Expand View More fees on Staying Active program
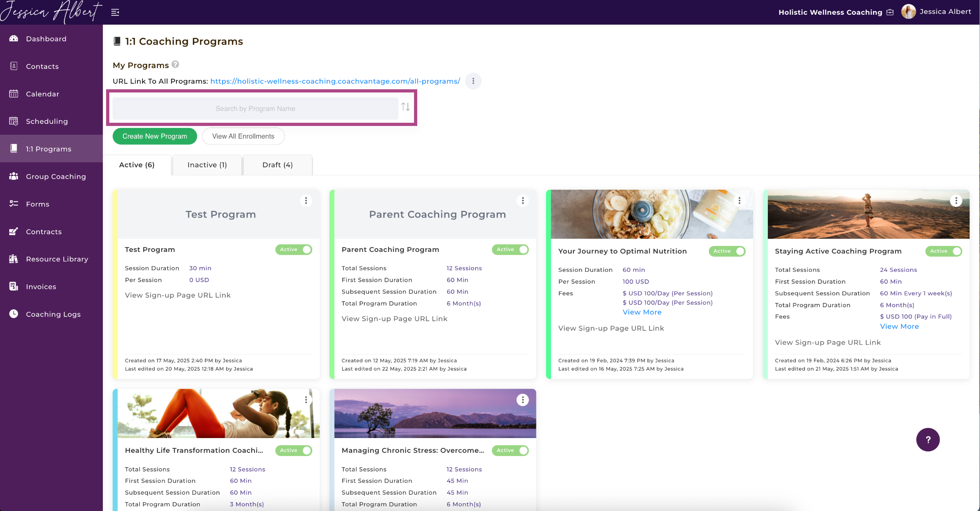The image size is (980, 511). [899, 326]
